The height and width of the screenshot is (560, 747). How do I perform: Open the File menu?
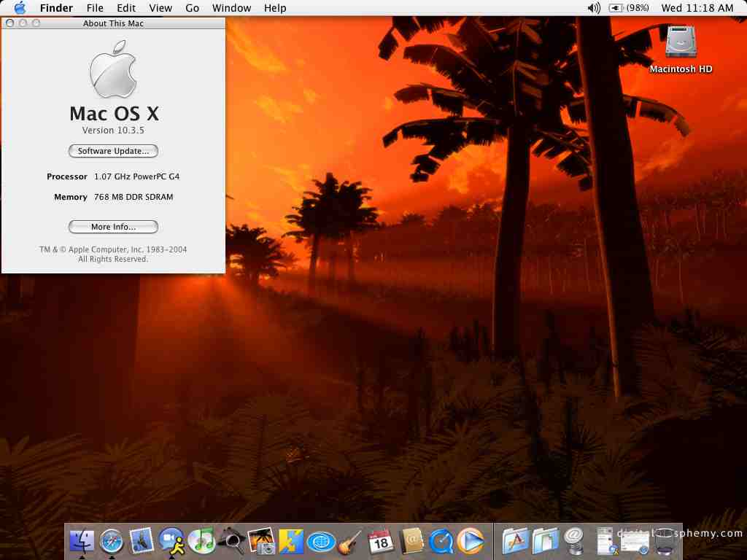[x=95, y=8]
